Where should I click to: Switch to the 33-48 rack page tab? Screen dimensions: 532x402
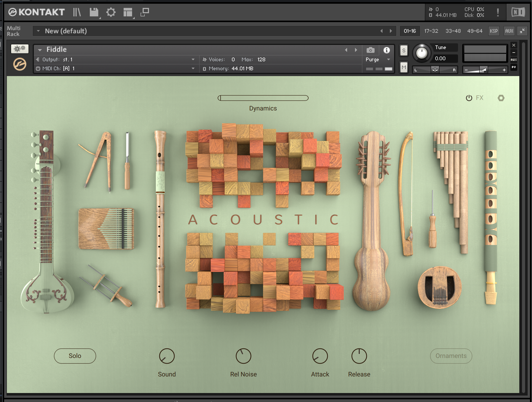click(453, 31)
